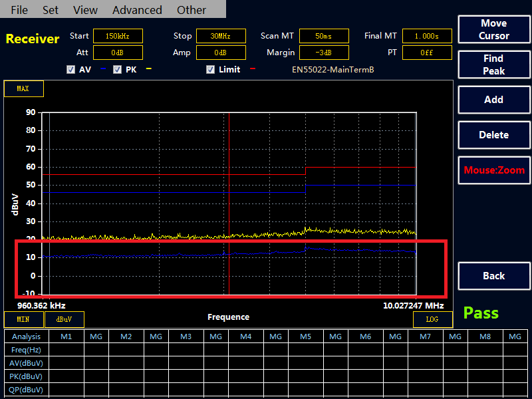Open the Set menu

click(x=51, y=10)
